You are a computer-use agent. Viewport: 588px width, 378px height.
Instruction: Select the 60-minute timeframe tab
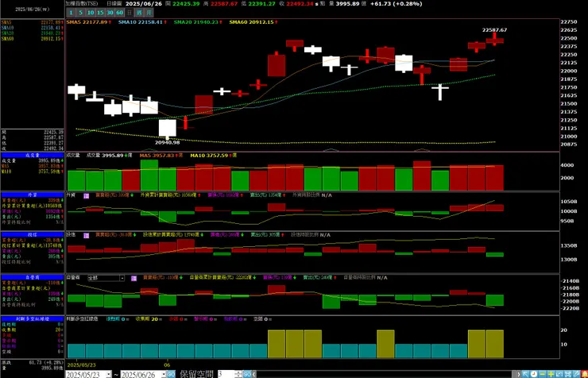[120, 13]
